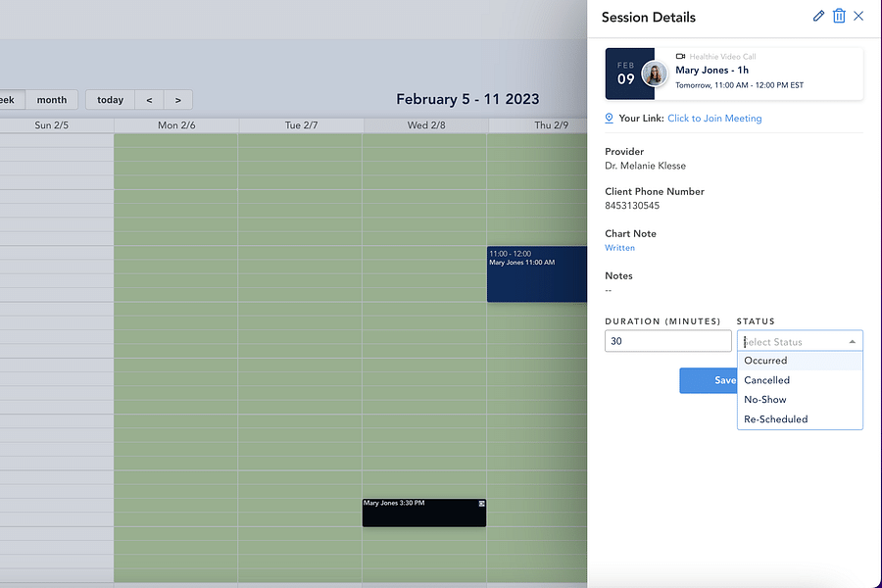Click the location pin beside Your Link
This screenshot has width=882, height=588.
(610, 118)
